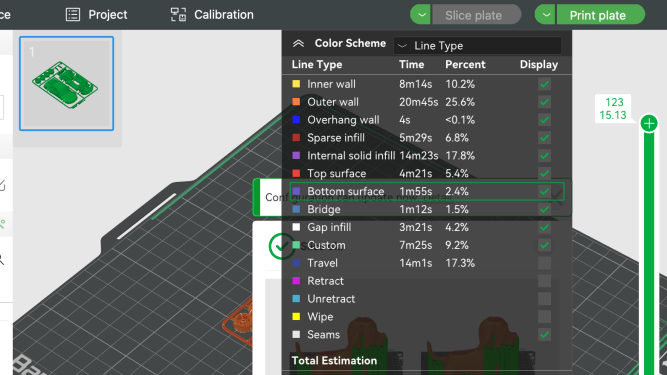Click the Retract magenta swatch
Viewport: 667px width, 375px height.
click(296, 281)
